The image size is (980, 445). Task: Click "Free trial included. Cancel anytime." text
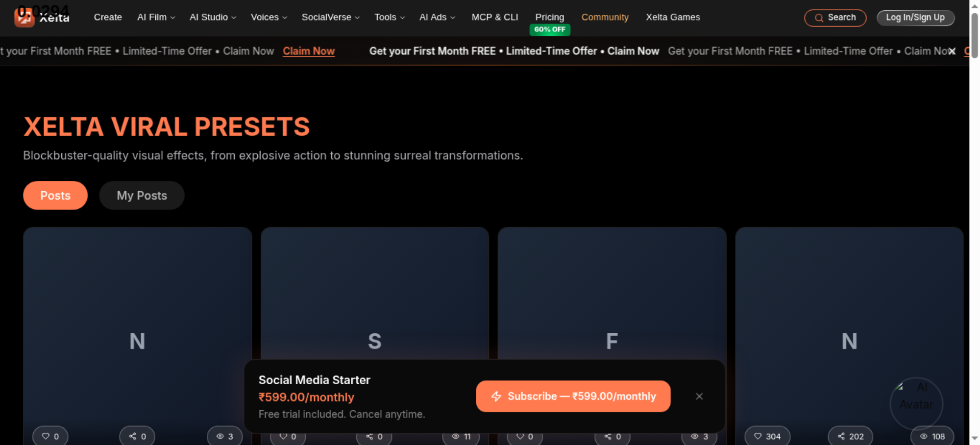pyautogui.click(x=342, y=414)
